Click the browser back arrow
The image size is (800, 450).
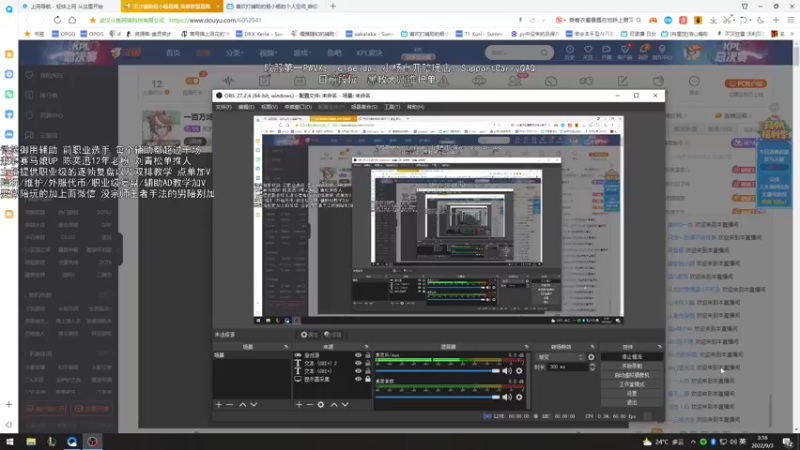(28, 20)
